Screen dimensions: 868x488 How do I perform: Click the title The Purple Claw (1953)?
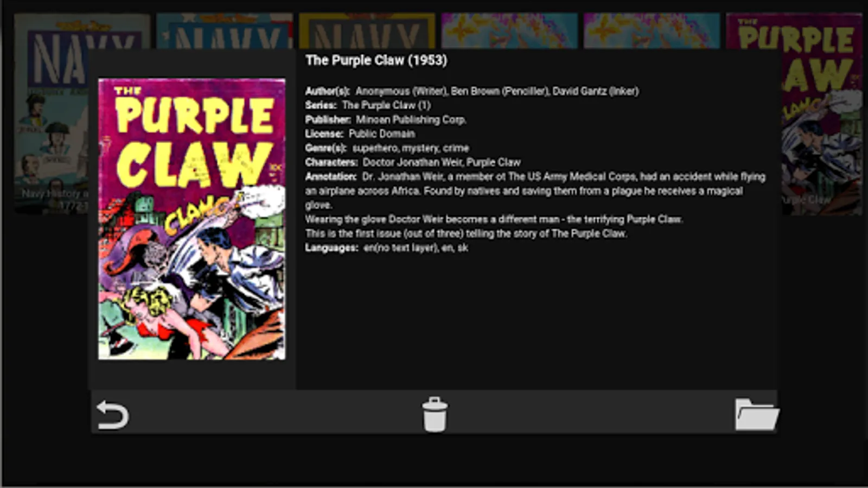376,60
